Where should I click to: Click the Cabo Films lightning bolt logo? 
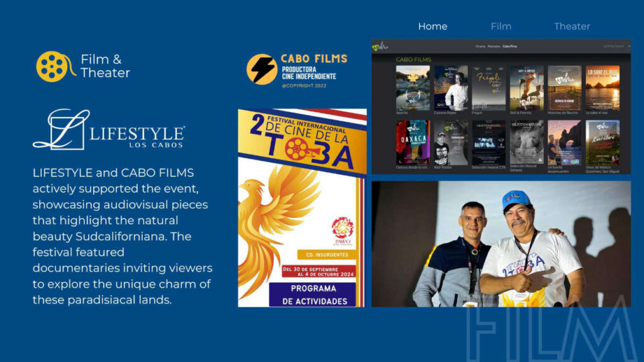(x=262, y=69)
